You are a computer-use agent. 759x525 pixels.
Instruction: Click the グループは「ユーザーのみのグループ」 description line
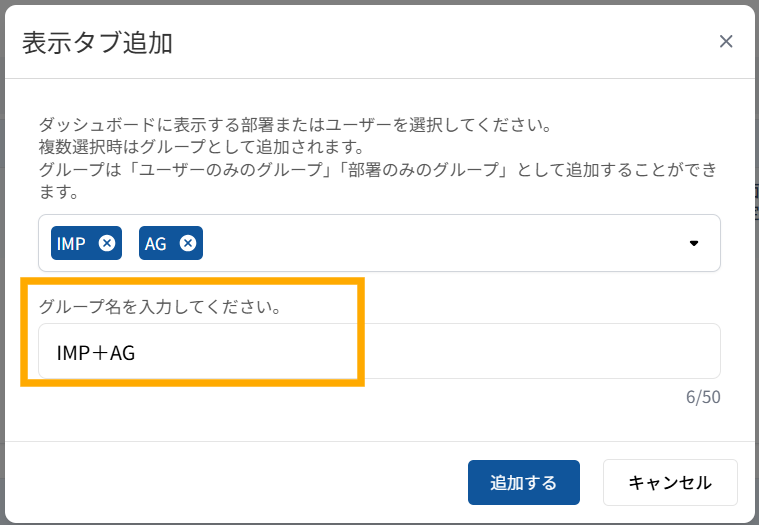[x=377, y=169]
